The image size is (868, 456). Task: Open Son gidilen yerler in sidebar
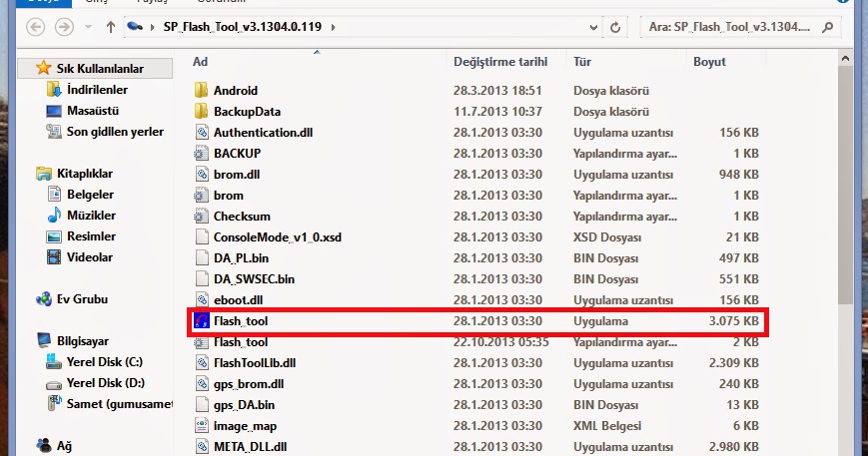click(x=115, y=132)
